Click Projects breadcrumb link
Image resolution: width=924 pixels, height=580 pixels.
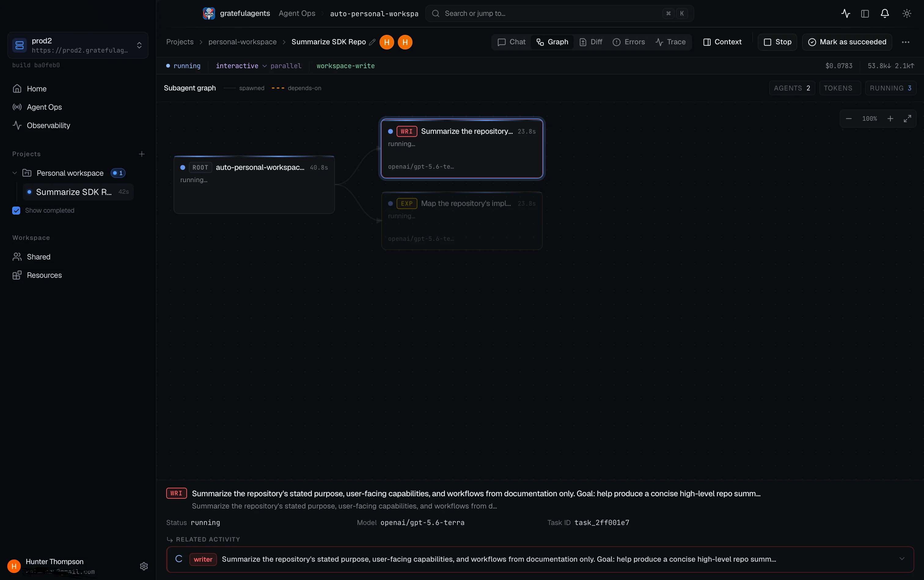pyautogui.click(x=180, y=42)
